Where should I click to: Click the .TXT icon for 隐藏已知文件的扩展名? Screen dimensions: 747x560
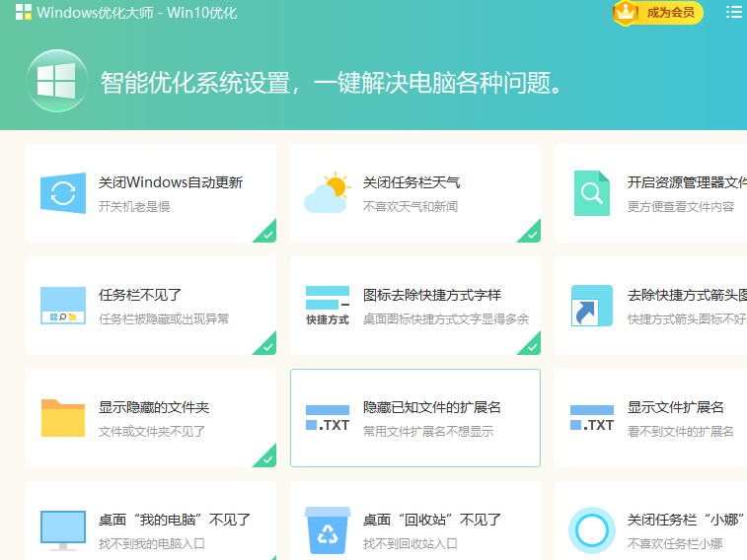coord(328,418)
